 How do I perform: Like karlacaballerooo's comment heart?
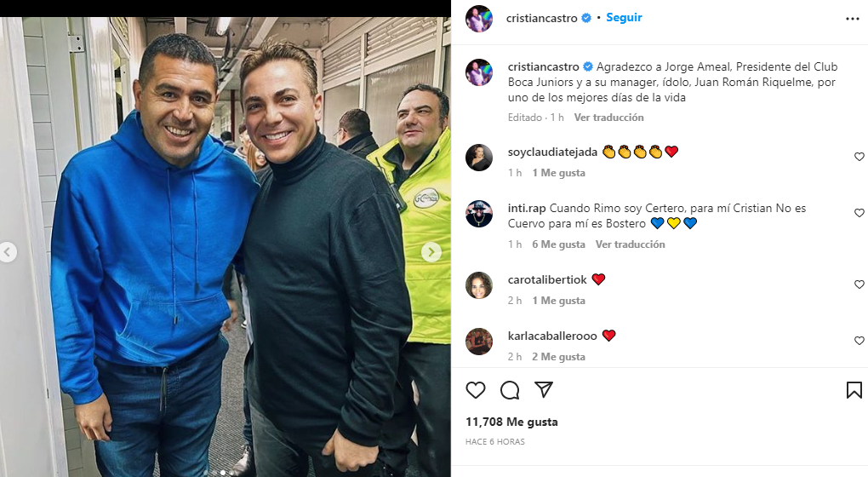coord(859,341)
